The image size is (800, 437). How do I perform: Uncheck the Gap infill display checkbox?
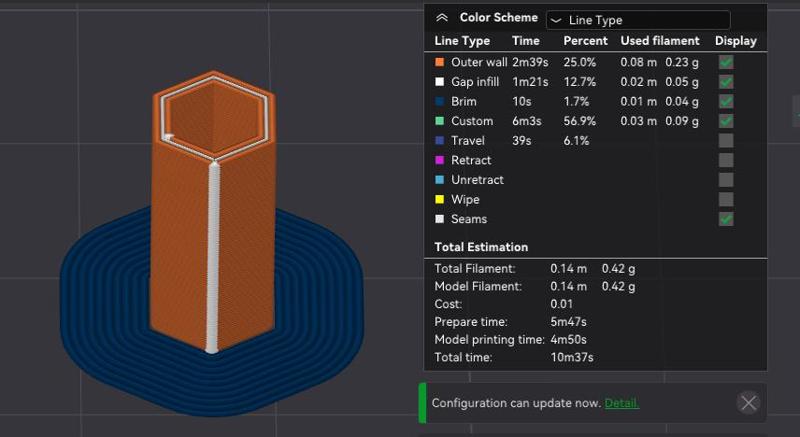pos(726,82)
